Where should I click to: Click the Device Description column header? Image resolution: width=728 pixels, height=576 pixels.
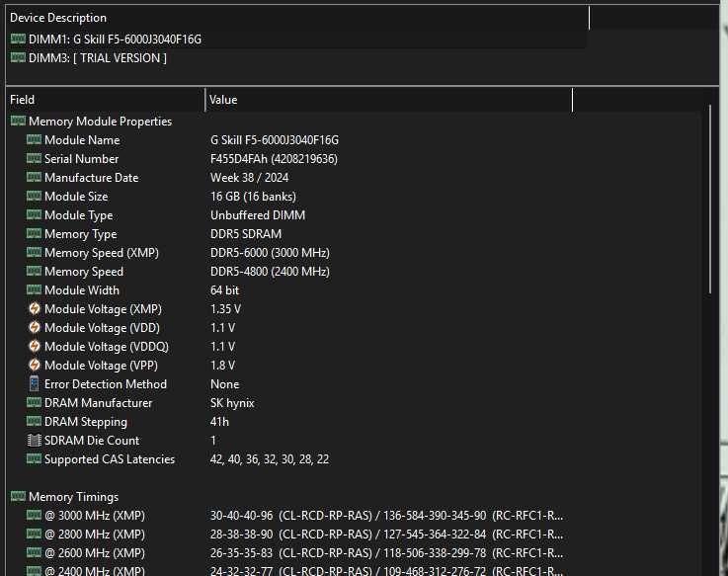point(297,18)
